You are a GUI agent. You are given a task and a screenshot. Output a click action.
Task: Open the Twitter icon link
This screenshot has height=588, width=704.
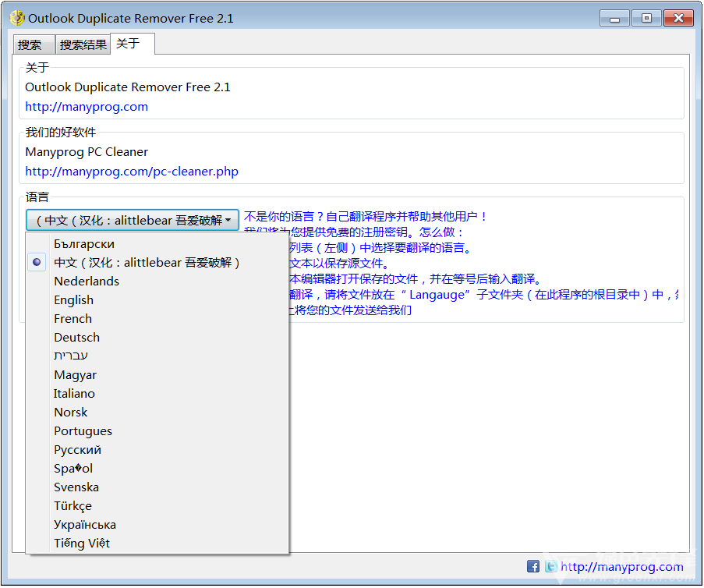click(x=550, y=566)
